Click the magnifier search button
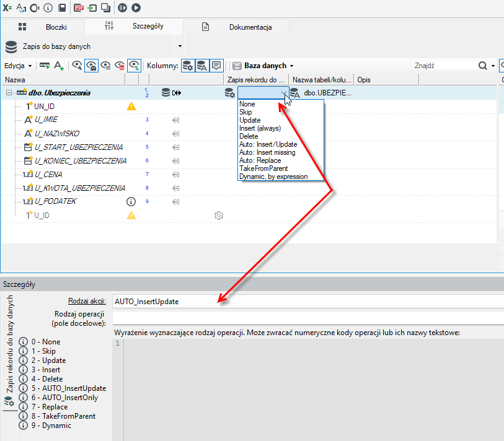 tap(482, 66)
